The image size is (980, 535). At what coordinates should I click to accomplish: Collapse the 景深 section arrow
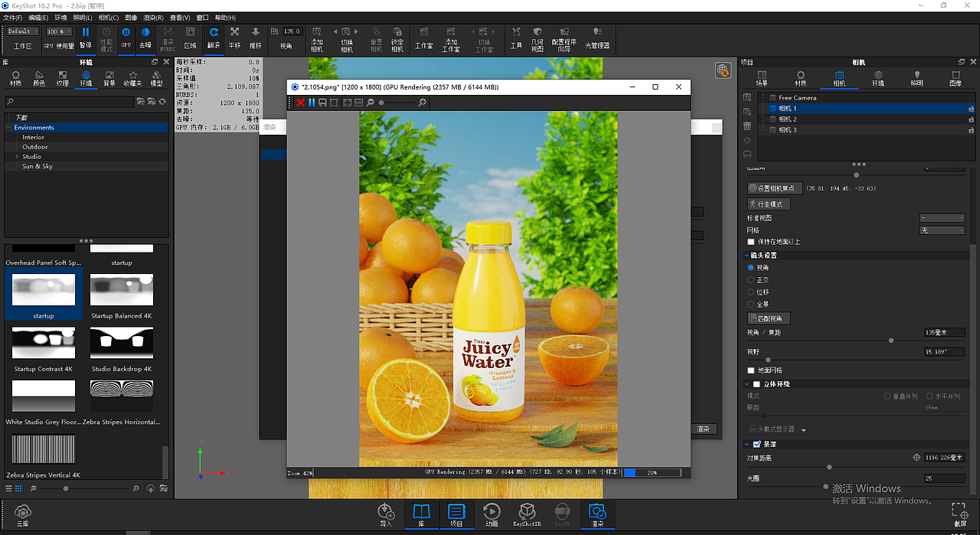pyautogui.click(x=746, y=444)
